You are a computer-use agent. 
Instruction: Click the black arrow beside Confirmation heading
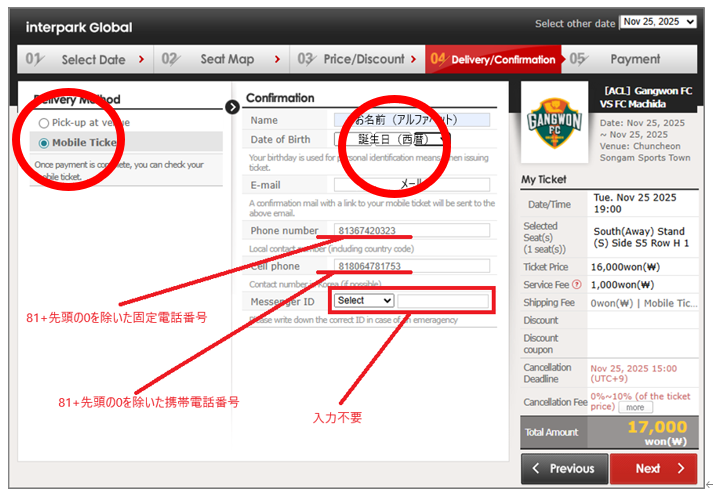[233, 106]
